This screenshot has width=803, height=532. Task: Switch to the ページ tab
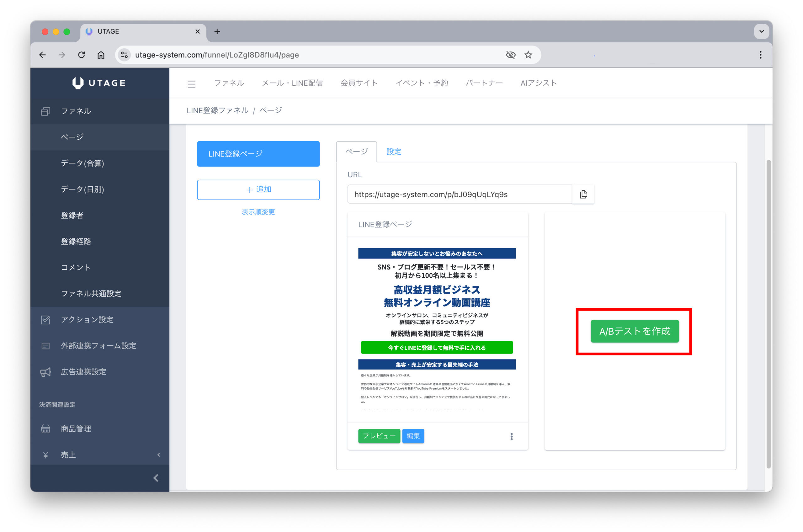point(356,152)
